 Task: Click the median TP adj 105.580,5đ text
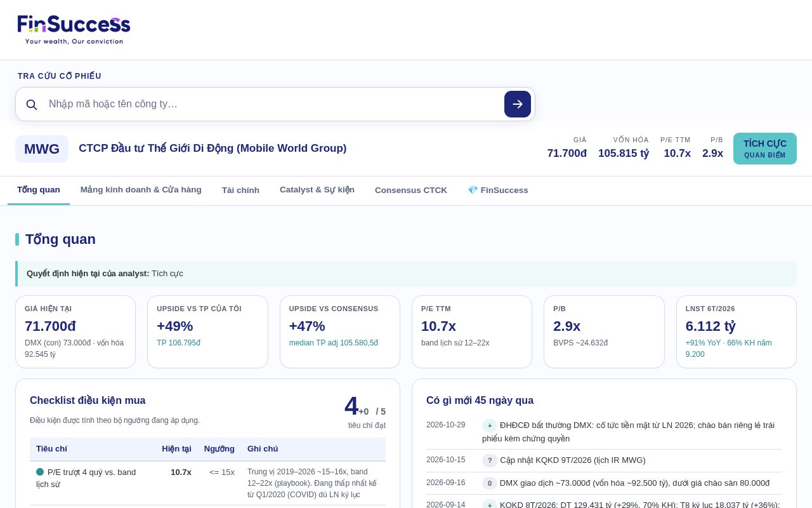click(334, 343)
